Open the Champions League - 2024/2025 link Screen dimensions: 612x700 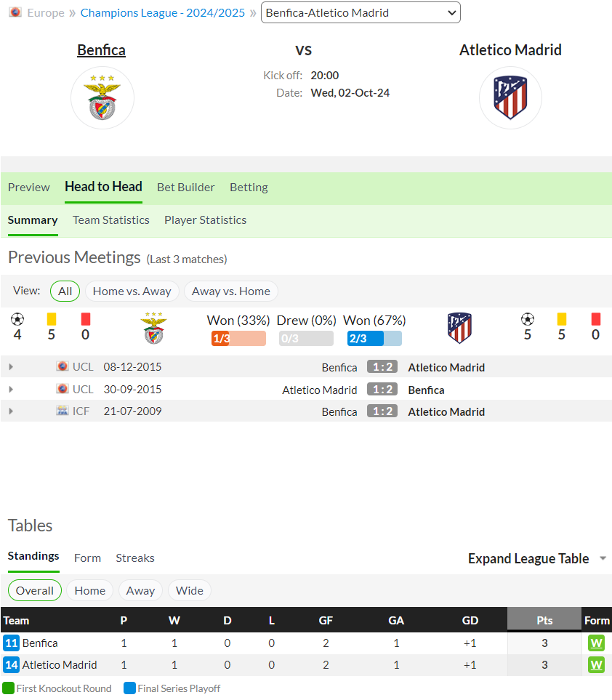pyautogui.click(x=163, y=12)
